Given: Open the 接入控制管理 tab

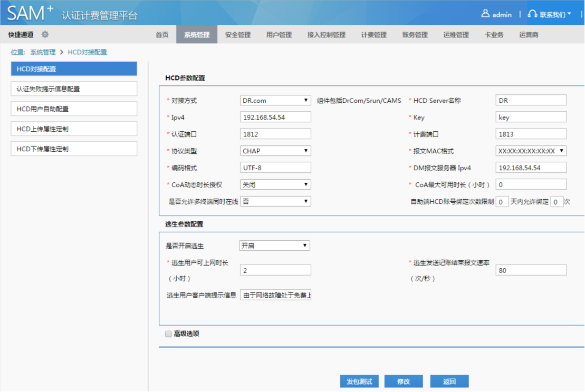Looking at the screenshot, I should coord(326,35).
